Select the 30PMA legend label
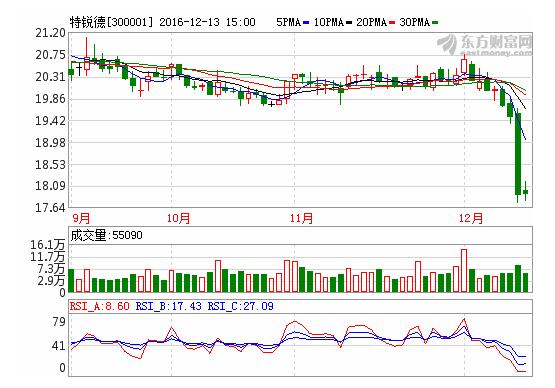Image resolution: width=555 pixels, height=388 pixels. (x=414, y=22)
